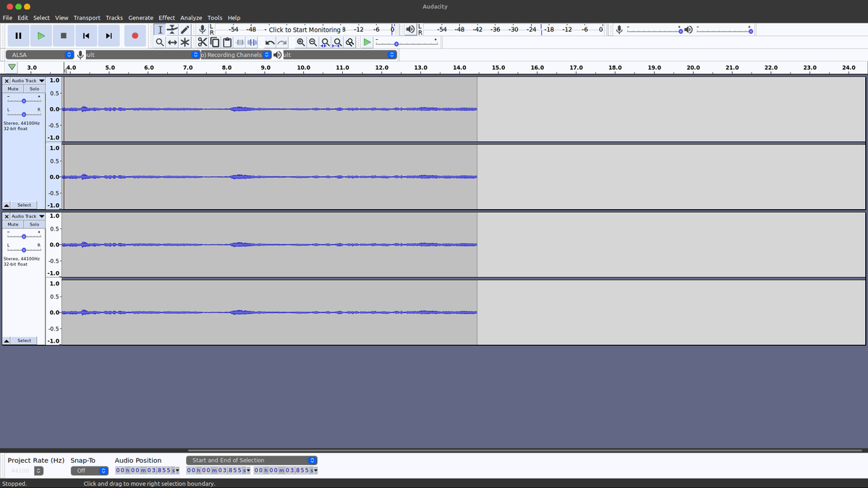Click Click to Start Monitoring meter
Screen dimensions: 868x488
pos(304,30)
